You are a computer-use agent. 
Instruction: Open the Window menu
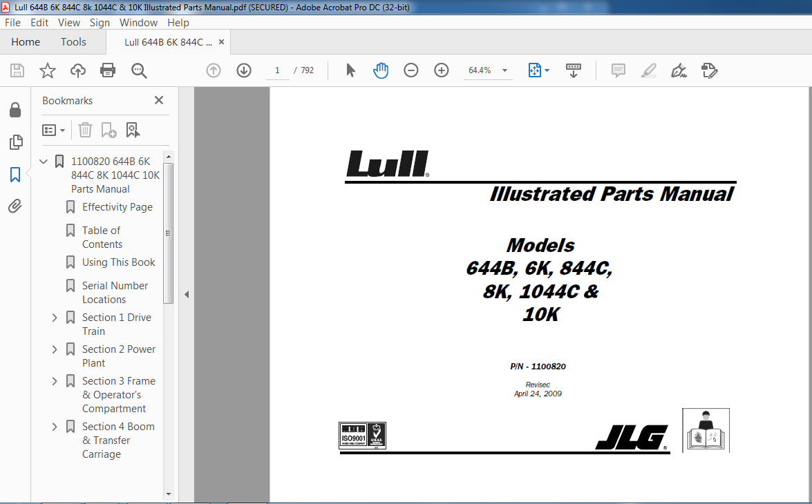[138, 23]
